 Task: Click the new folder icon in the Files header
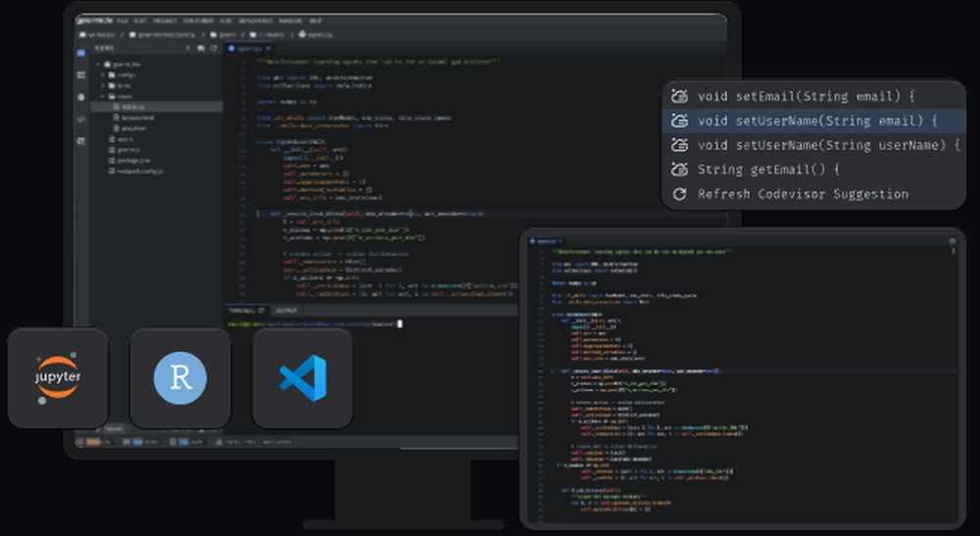click(x=201, y=48)
